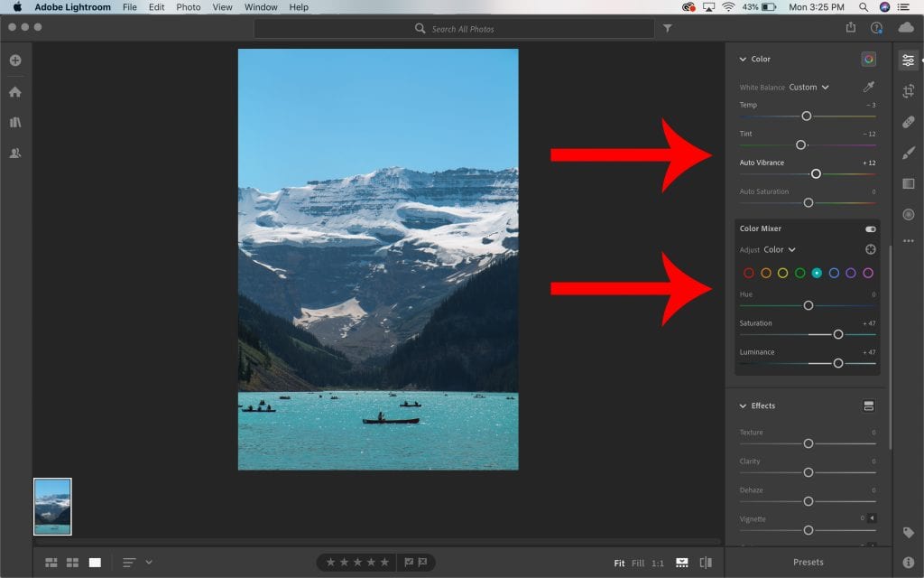This screenshot has height=578, width=924.
Task: Open the Edit menu
Action: pos(157,7)
